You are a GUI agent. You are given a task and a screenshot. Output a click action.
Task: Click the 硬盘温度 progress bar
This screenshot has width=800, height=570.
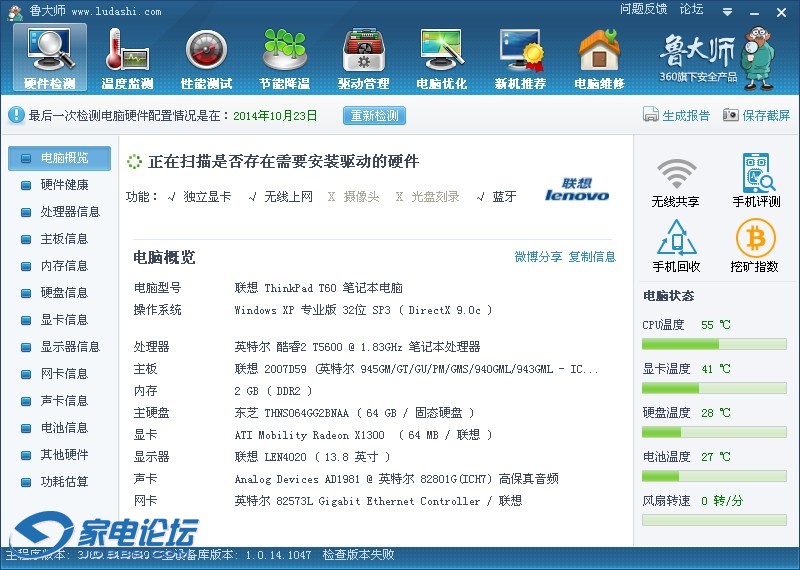click(x=714, y=432)
